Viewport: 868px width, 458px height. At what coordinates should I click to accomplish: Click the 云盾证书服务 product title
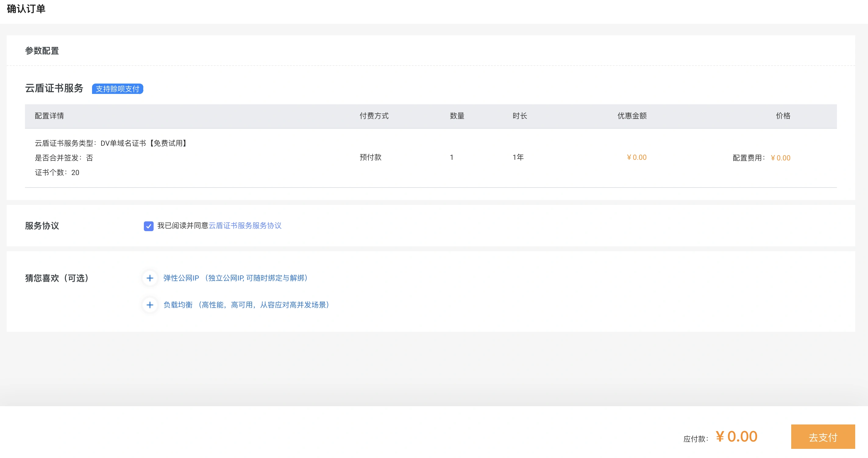point(54,88)
